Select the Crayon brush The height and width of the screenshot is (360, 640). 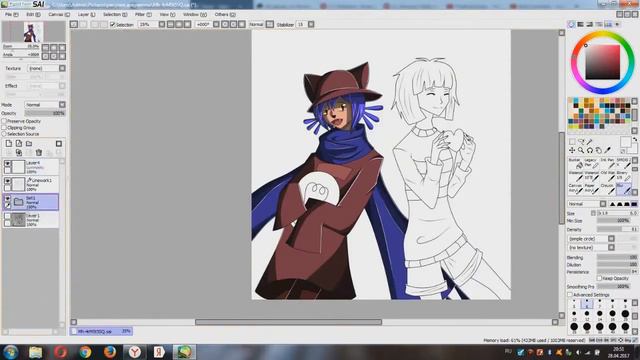[x=607, y=189]
